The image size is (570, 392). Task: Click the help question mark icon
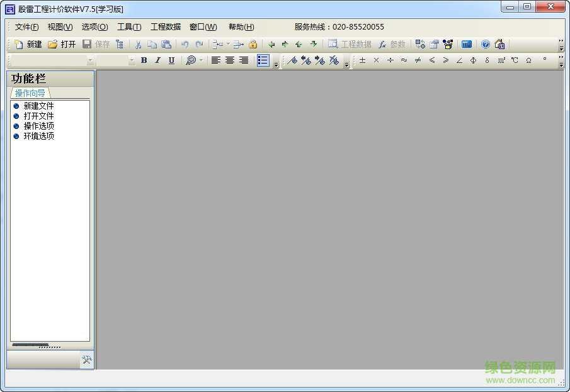click(x=486, y=44)
